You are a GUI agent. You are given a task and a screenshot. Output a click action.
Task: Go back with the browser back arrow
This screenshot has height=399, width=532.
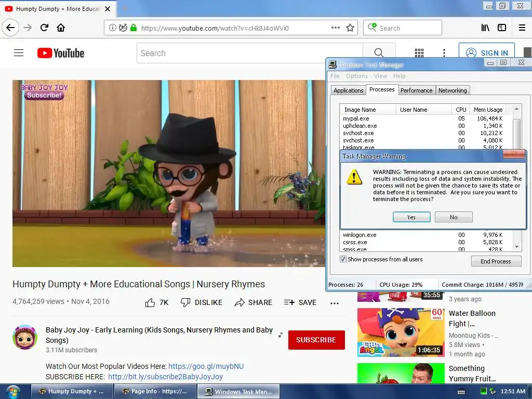(x=10, y=28)
